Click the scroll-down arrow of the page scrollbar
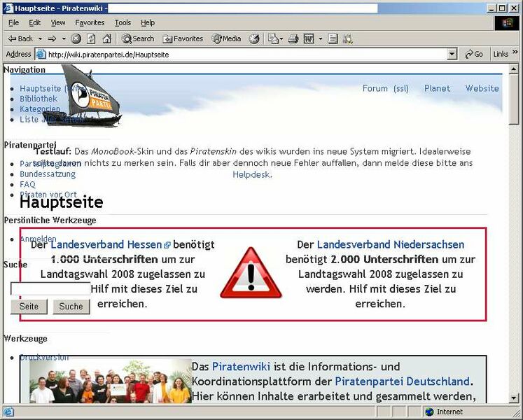This screenshot has width=523, height=420. 514,398
